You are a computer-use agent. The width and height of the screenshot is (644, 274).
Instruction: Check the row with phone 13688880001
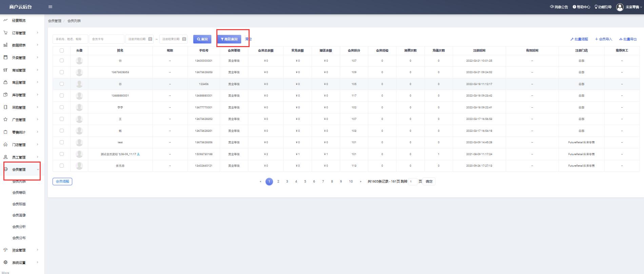(x=62, y=96)
